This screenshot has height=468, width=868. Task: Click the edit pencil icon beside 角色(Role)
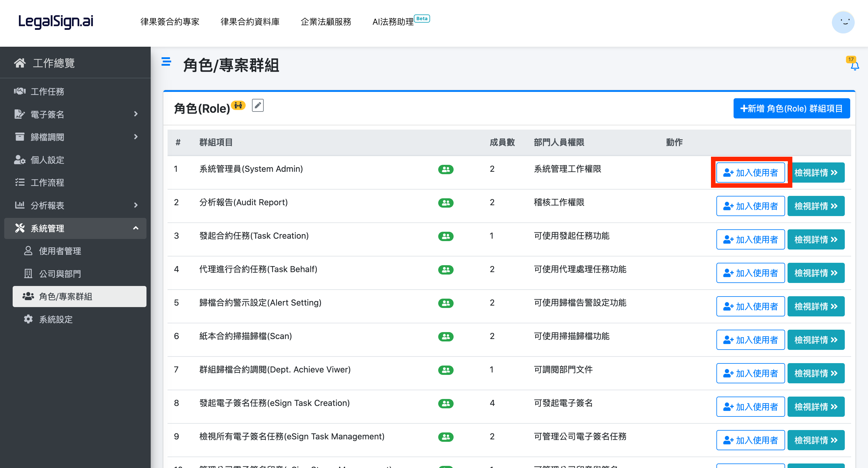point(258,105)
